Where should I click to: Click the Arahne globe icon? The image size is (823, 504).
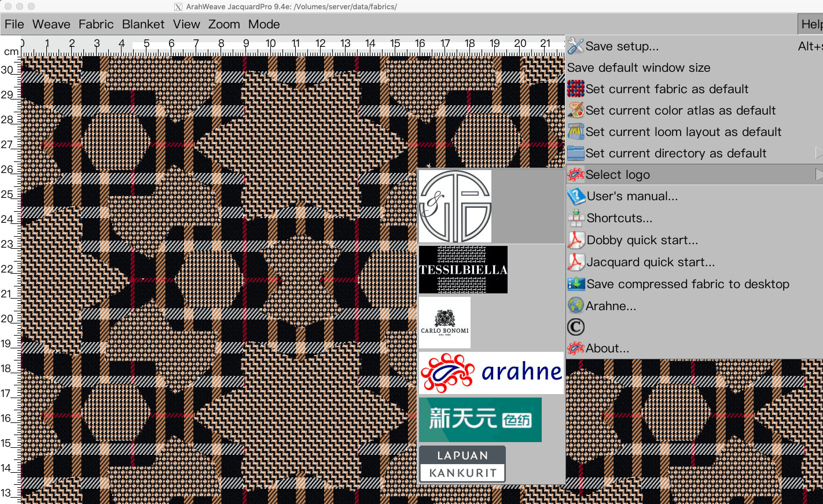[x=576, y=306]
